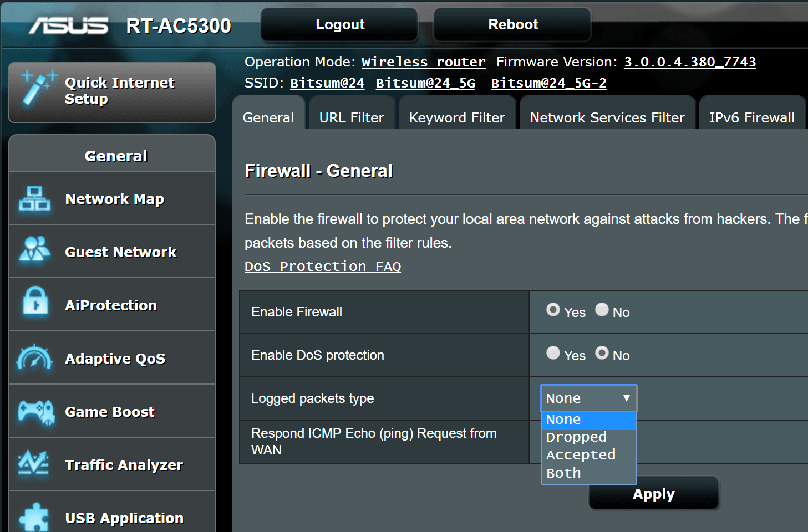Open Adaptive QoS from the sidebar

(x=112, y=358)
